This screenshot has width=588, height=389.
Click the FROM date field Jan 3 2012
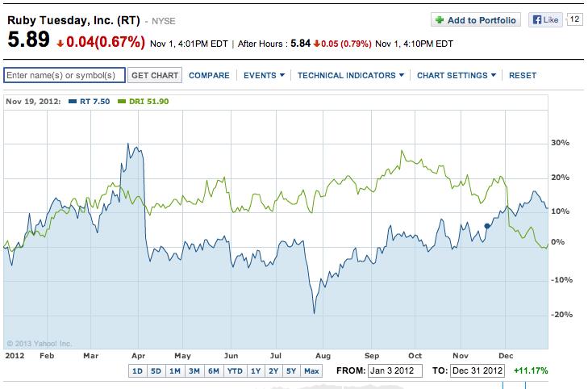pos(395,370)
